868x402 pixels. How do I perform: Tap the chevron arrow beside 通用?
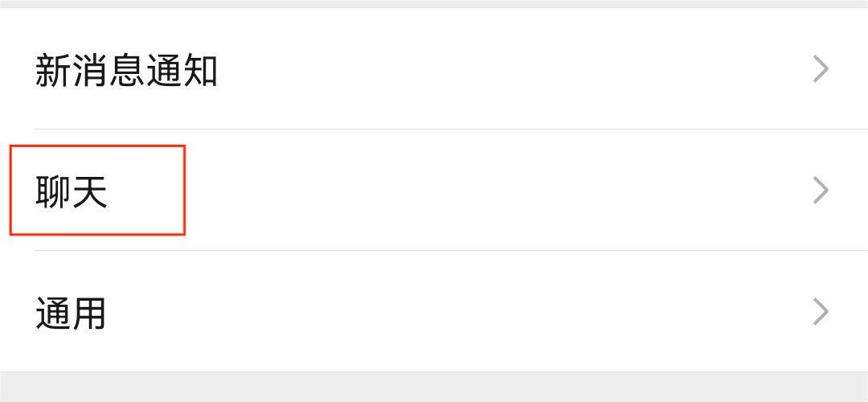820,311
